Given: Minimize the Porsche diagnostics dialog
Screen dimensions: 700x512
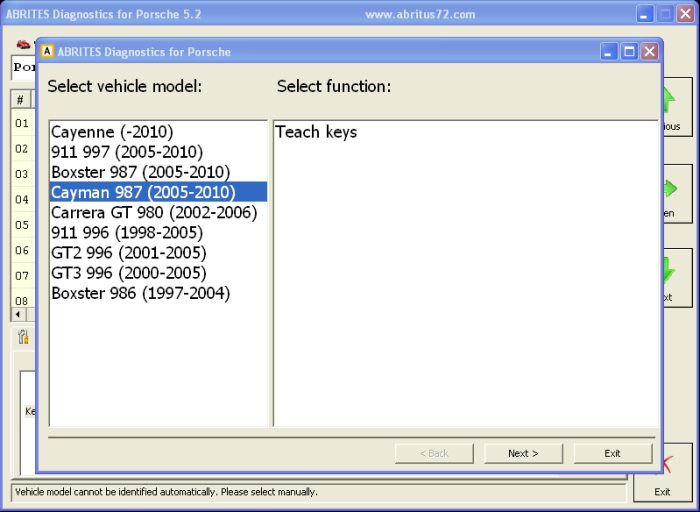Looking at the screenshot, I should 609,52.
